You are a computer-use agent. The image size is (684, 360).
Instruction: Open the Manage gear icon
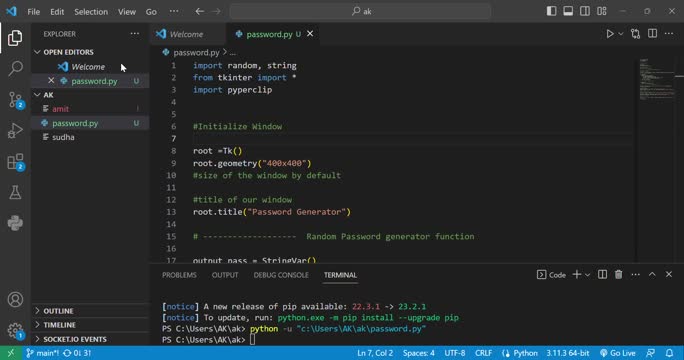pyautogui.click(x=15, y=330)
